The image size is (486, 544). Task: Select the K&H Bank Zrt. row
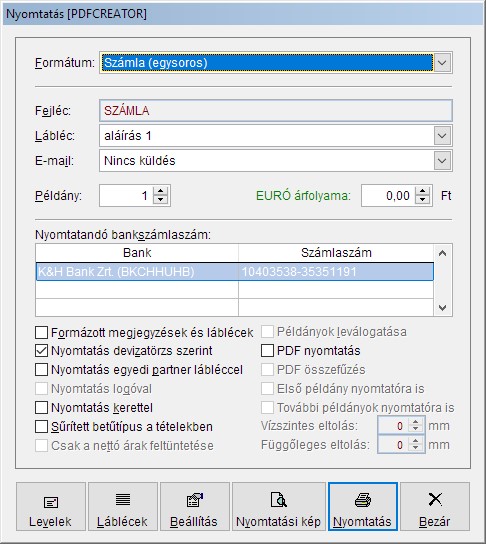pos(235,272)
